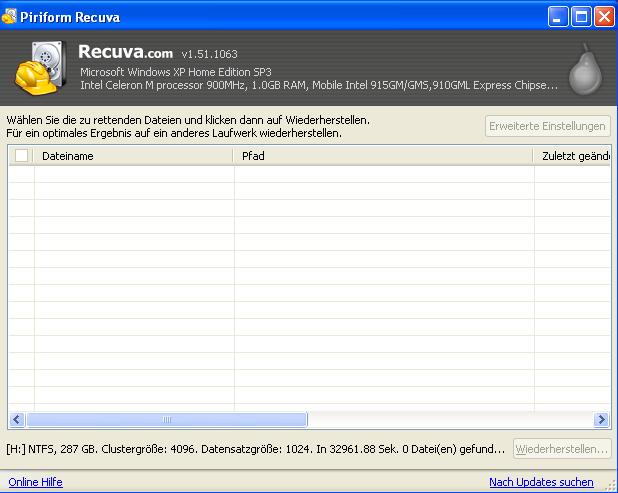Viewport: 618px width, 493px height.
Task: Open the Online Hilfe link
Action: point(35,482)
